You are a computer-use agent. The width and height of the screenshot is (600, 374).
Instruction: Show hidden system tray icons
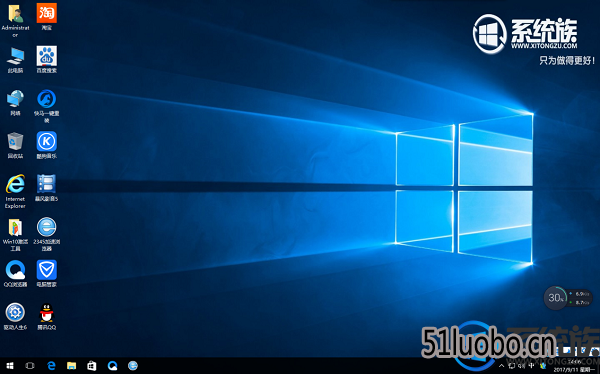click(502, 366)
